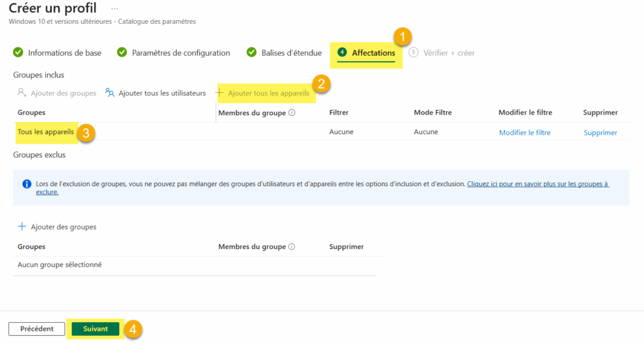
Task: Click Aucun groupe sélectionné text
Action: point(60,265)
